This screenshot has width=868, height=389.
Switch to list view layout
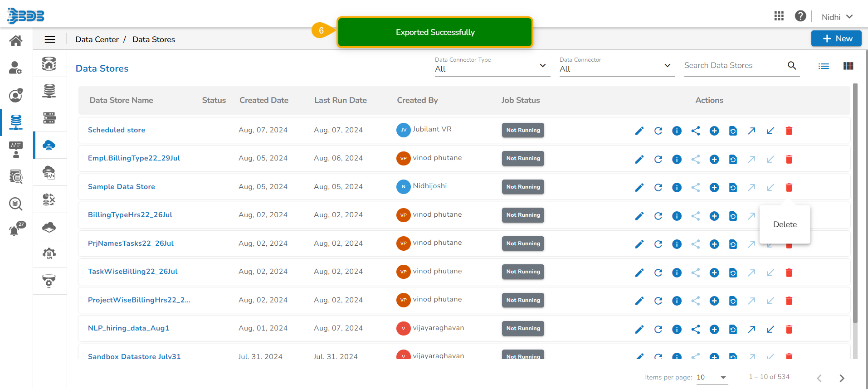point(824,66)
